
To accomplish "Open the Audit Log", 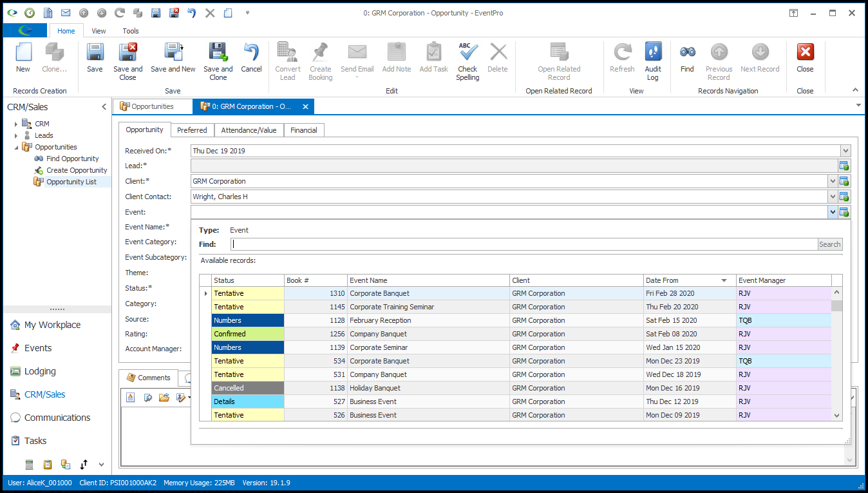I will tap(653, 61).
